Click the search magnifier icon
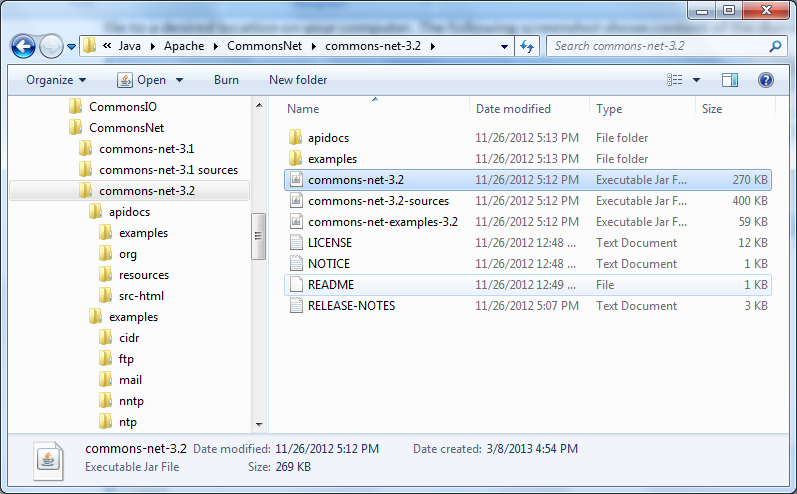797x494 pixels. [775, 46]
